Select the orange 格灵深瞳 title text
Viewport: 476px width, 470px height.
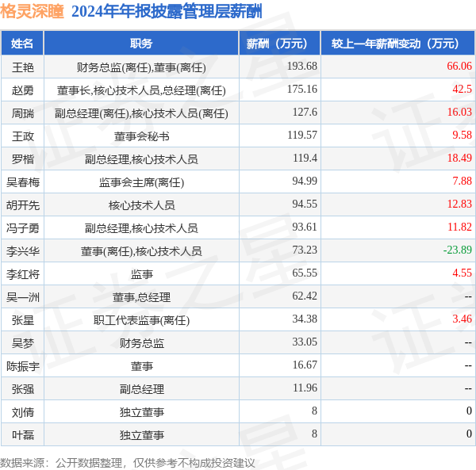[x=32, y=12]
